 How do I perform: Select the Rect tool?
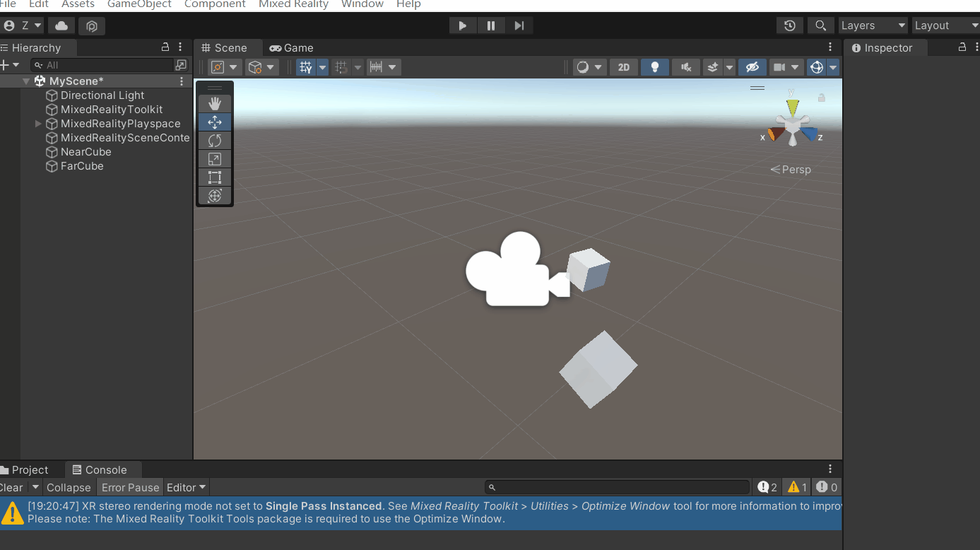215,177
